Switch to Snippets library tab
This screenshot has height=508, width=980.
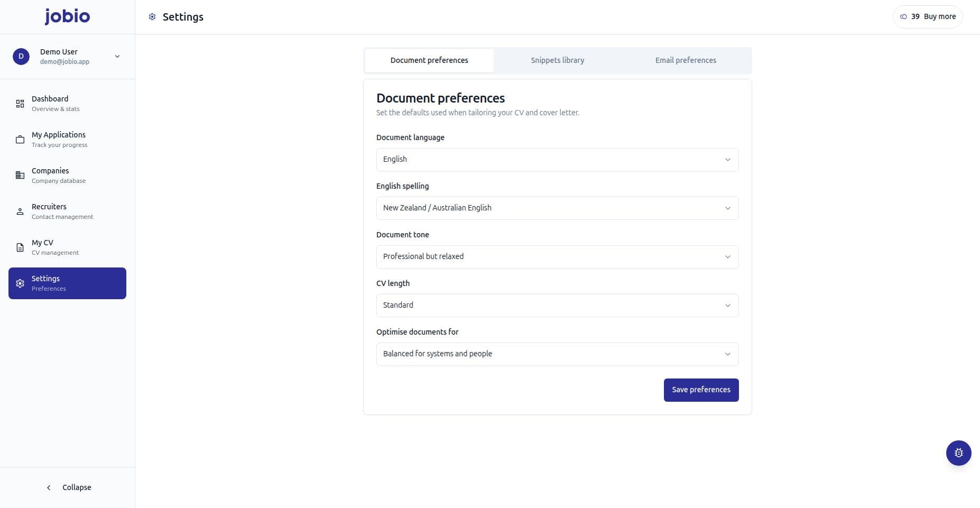(558, 60)
